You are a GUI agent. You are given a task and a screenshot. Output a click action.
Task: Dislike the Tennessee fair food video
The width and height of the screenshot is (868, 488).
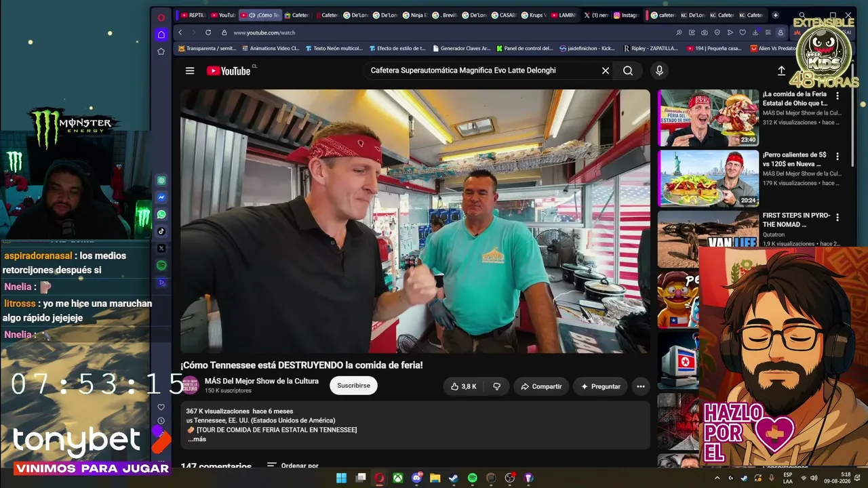(496, 386)
